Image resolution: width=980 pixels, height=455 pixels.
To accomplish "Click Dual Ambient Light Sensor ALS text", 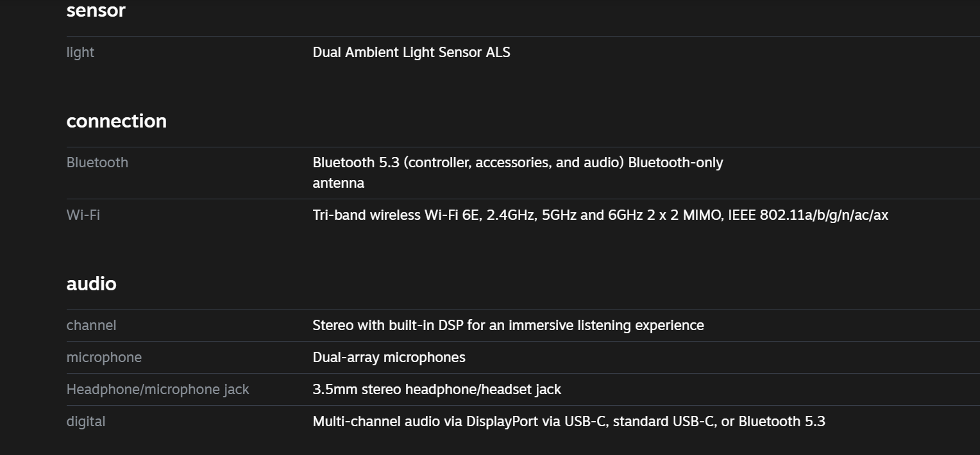I will (x=411, y=53).
